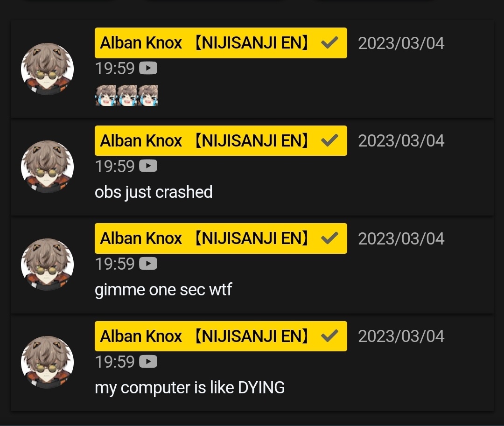The width and height of the screenshot is (504, 426).
Task: Click the verified checkmark on "gimme one sec wtf" message
Action: point(329,238)
